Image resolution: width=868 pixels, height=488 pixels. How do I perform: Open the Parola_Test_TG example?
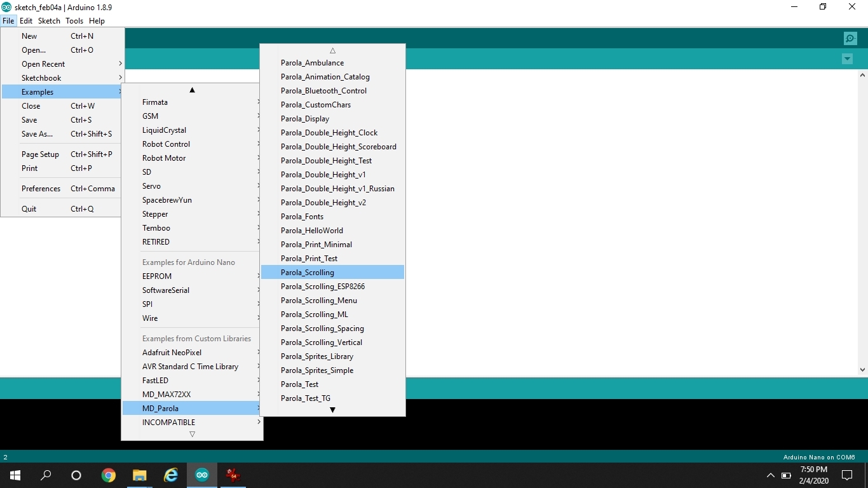click(332, 398)
